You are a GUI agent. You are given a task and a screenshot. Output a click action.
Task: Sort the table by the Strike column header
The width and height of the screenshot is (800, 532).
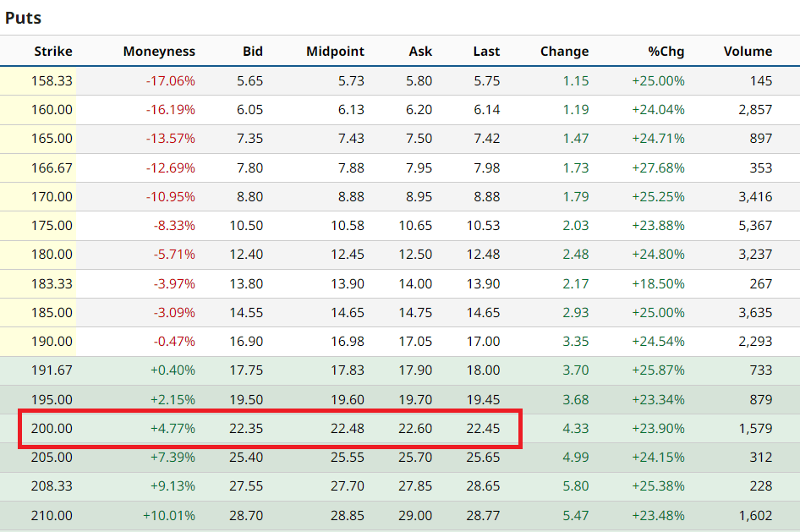pyautogui.click(x=52, y=52)
